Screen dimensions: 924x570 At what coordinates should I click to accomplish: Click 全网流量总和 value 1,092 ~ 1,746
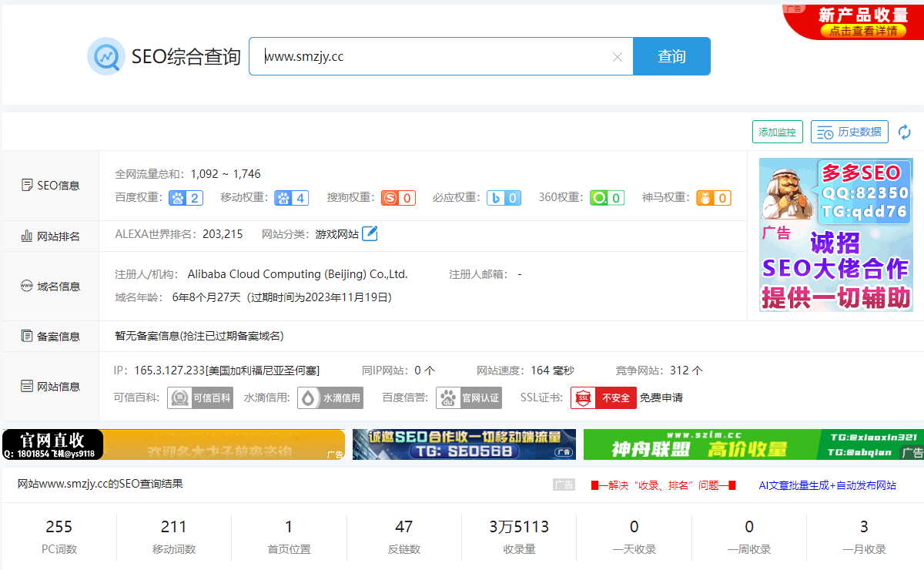coord(226,174)
